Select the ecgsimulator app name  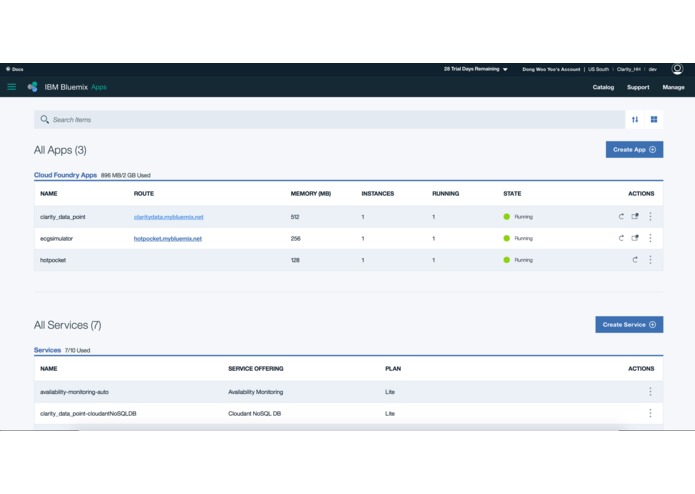click(56, 239)
